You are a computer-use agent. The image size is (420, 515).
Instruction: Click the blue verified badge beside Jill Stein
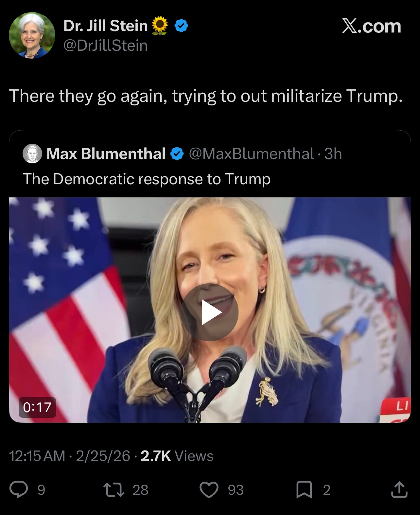(x=181, y=26)
